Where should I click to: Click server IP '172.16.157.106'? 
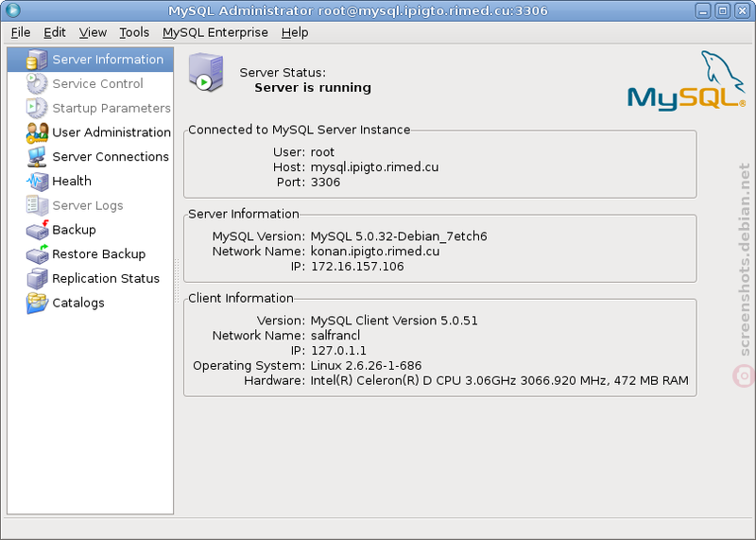[x=357, y=267]
